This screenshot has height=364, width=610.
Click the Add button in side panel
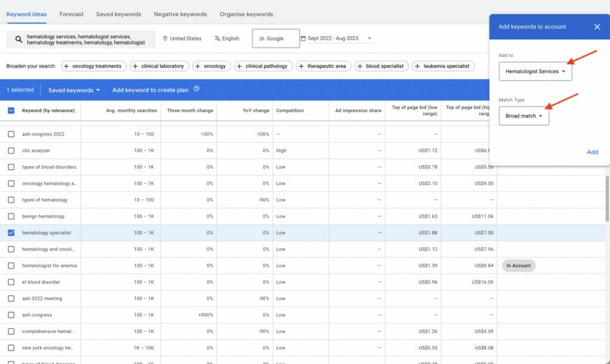click(x=592, y=152)
